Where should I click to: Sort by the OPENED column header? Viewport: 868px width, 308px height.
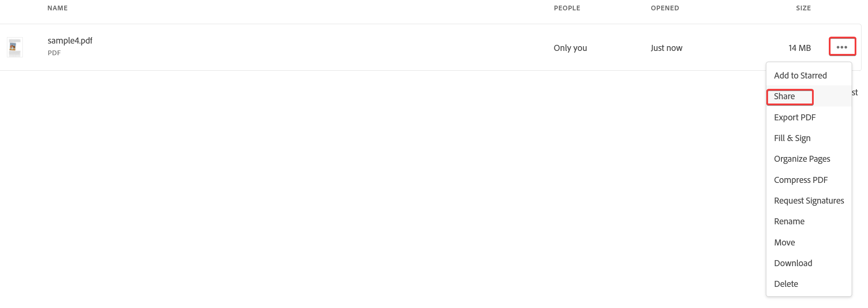[x=664, y=8]
